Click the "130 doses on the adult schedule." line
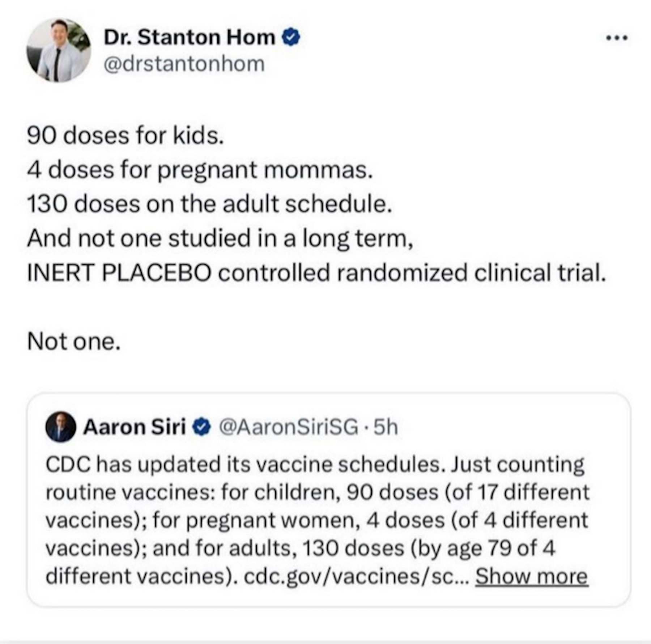The image size is (651, 644). tap(209, 204)
